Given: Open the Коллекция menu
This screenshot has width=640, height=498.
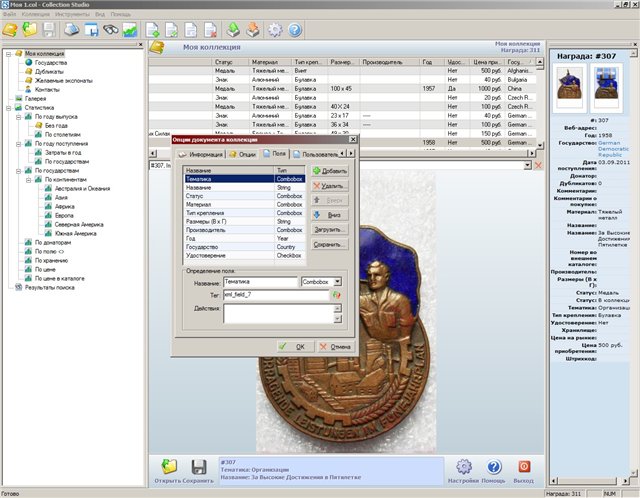Looking at the screenshot, I should tap(36, 14).
